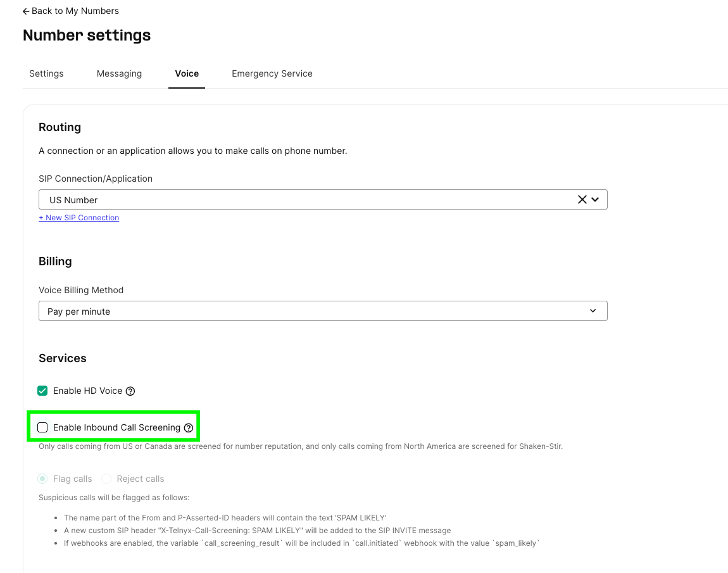The image size is (728, 573).
Task: Expand the Voice Billing Method chevron
Action: coord(593,311)
